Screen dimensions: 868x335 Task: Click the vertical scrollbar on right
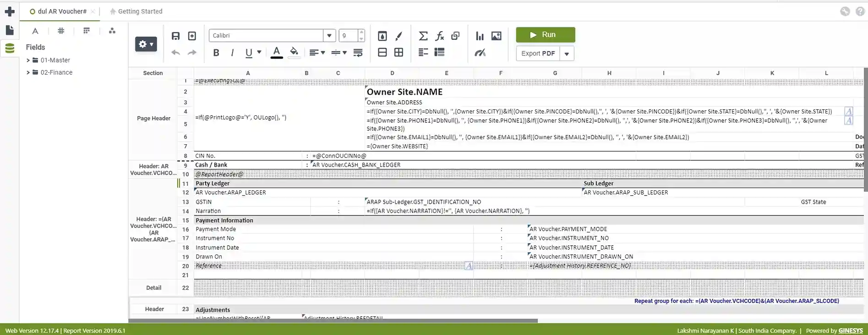click(x=866, y=130)
